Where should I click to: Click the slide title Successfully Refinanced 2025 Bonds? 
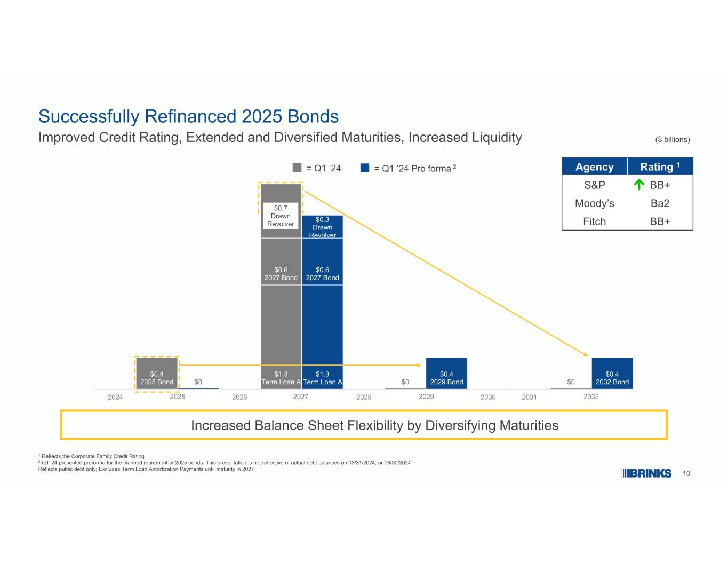[x=189, y=116]
